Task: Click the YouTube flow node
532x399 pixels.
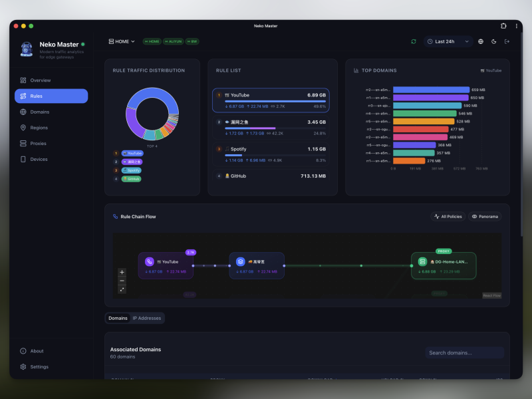Action: tap(166, 265)
